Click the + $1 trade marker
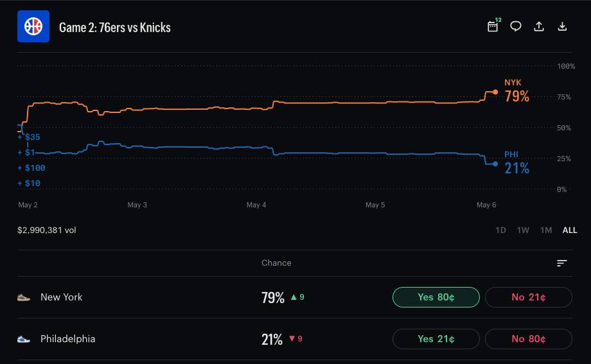Viewport: 591px width, 364px height. click(26, 153)
